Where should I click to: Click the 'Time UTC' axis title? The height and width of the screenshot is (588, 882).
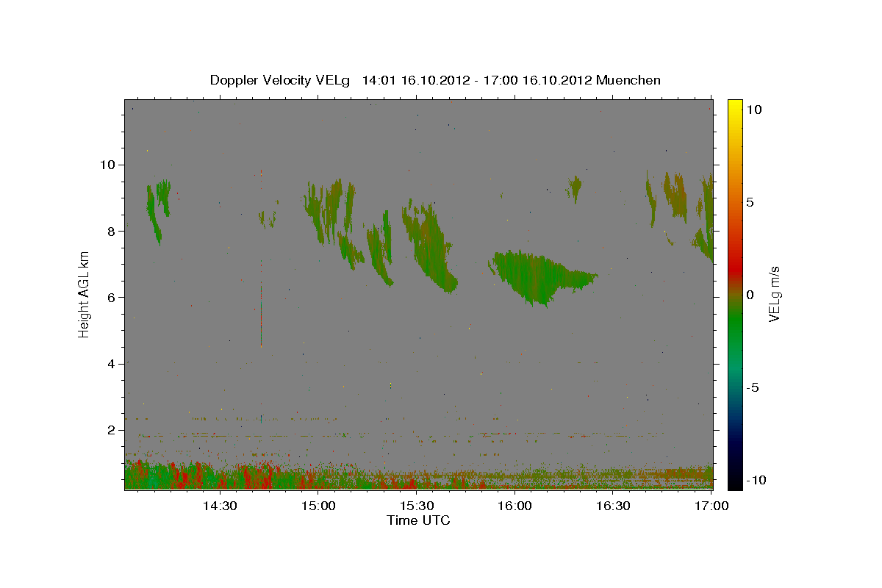pyautogui.click(x=418, y=520)
